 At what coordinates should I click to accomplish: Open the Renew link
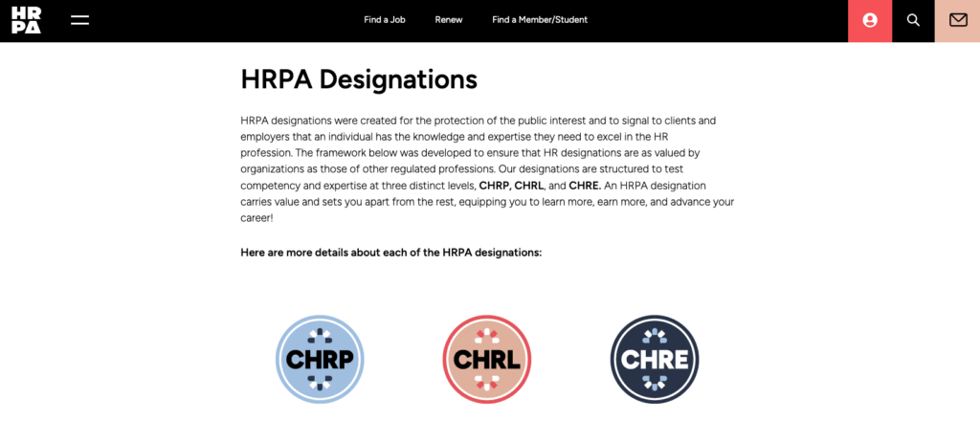click(449, 20)
